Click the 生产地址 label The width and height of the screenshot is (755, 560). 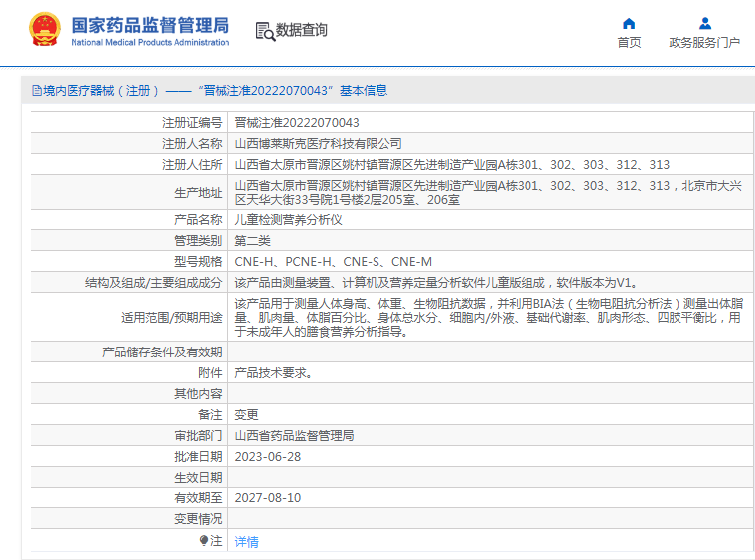198,193
